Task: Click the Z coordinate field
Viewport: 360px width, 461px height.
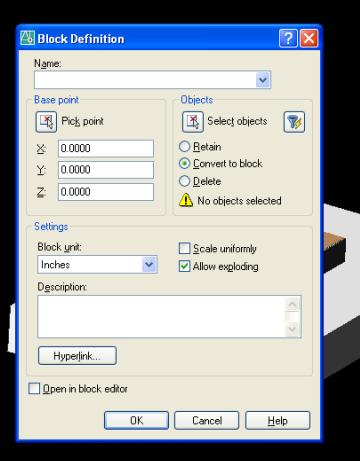Action: (106, 192)
